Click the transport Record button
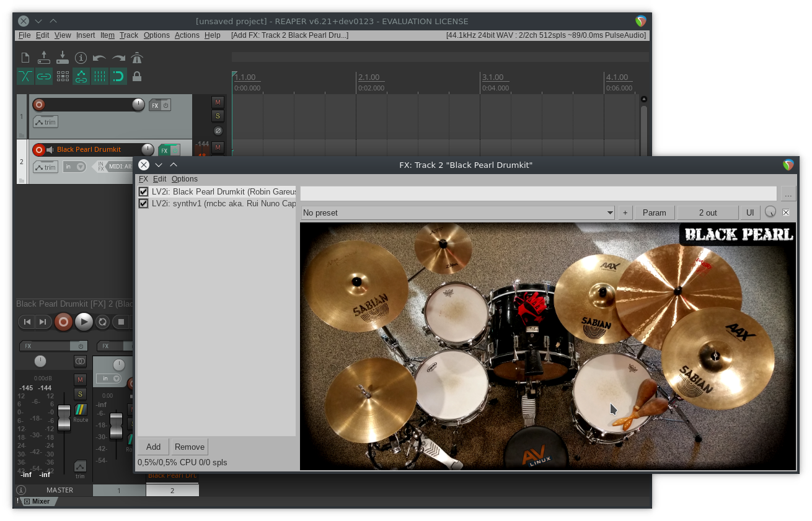This screenshot has width=812, height=521. [x=63, y=322]
